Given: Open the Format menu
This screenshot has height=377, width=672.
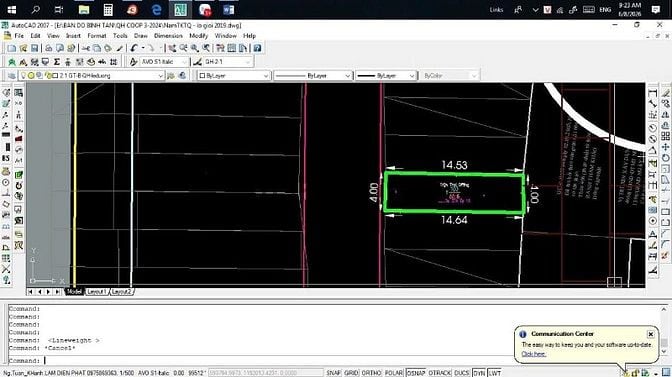Looking at the screenshot, I should click(x=97, y=36).
